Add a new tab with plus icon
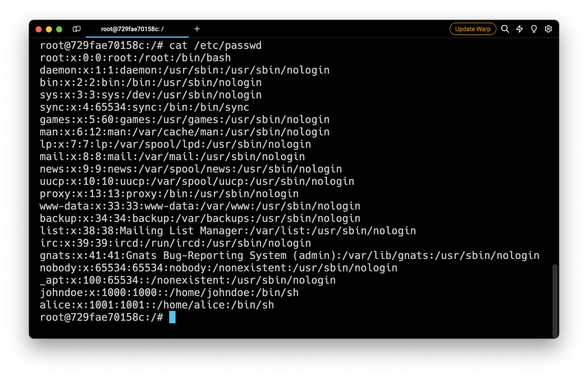The width and height of the screenshot is (588, 377). [197, 29]
